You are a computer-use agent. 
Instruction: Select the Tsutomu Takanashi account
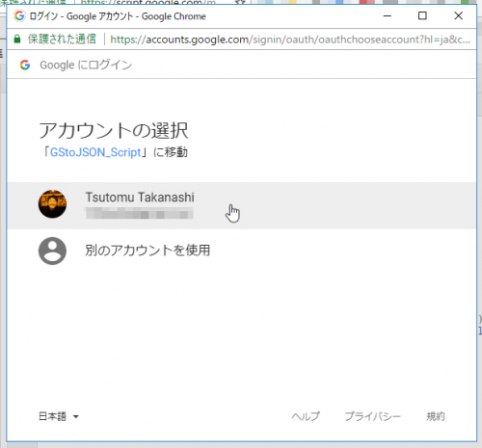[x=241, y=205]
